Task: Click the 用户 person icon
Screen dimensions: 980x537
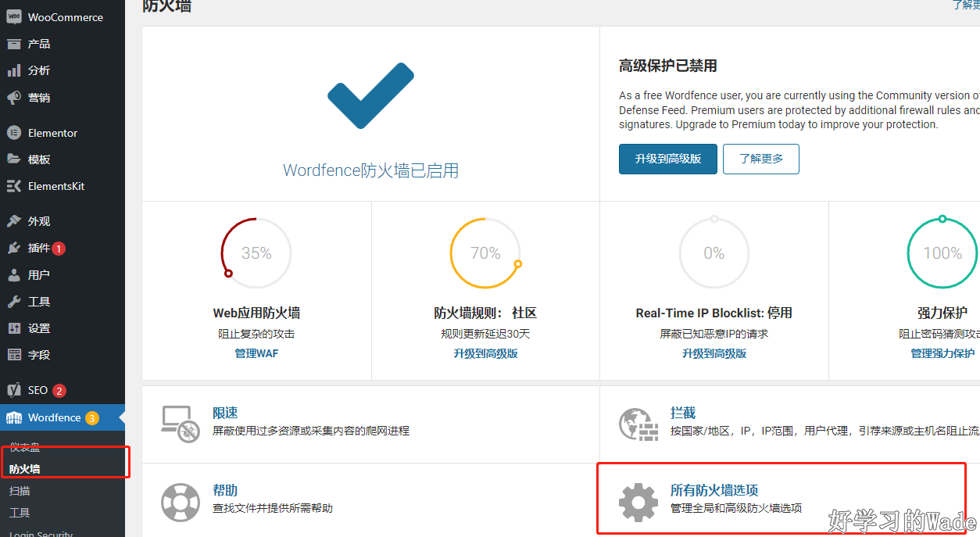Action: pos(14,275)
